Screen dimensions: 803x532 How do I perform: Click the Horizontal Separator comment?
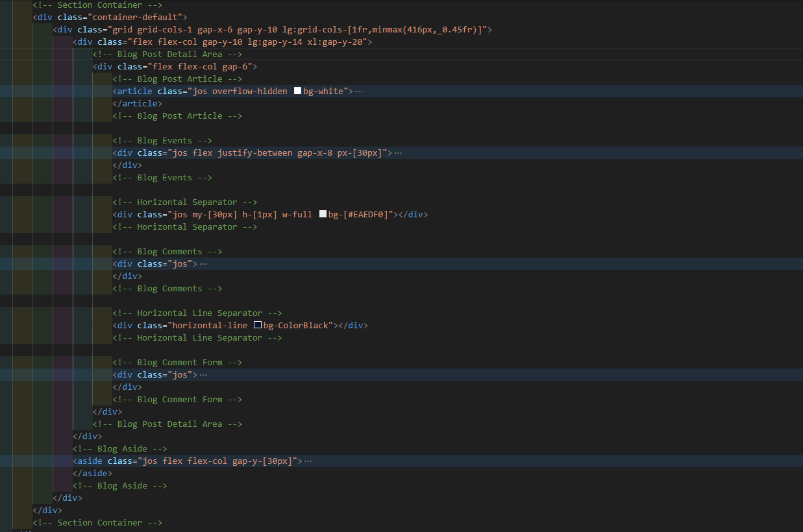[x=185, y=202]
